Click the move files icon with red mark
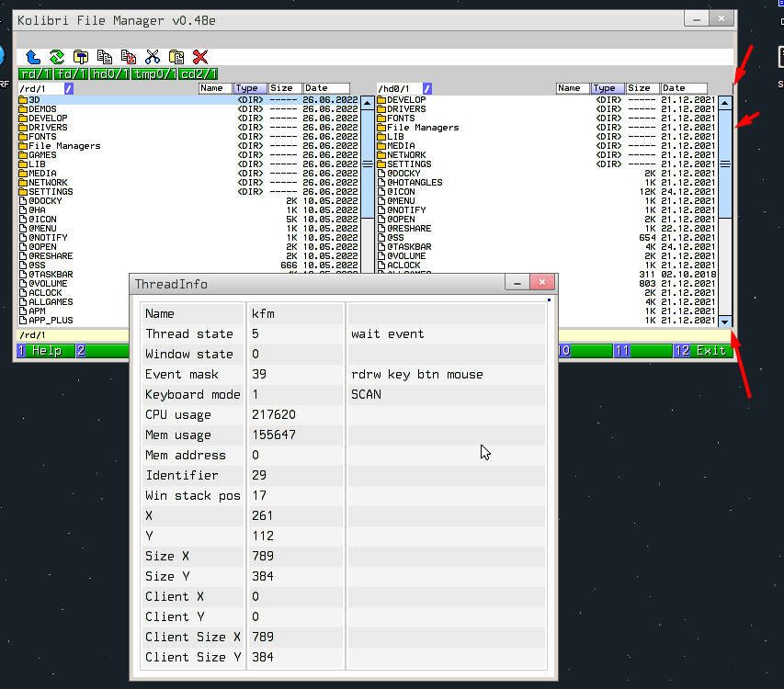 tap(129, 57)
